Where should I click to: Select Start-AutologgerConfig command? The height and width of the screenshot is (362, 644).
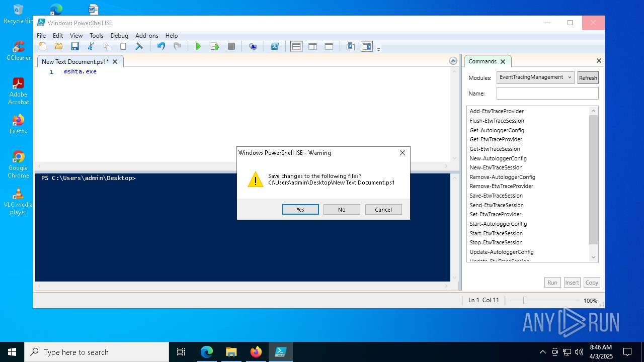498,224
